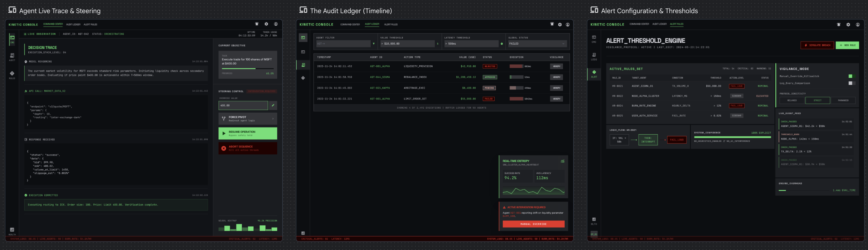
Task: Verify the AGT-044_SIGMA rebalance row
Action: pos(556,77)
